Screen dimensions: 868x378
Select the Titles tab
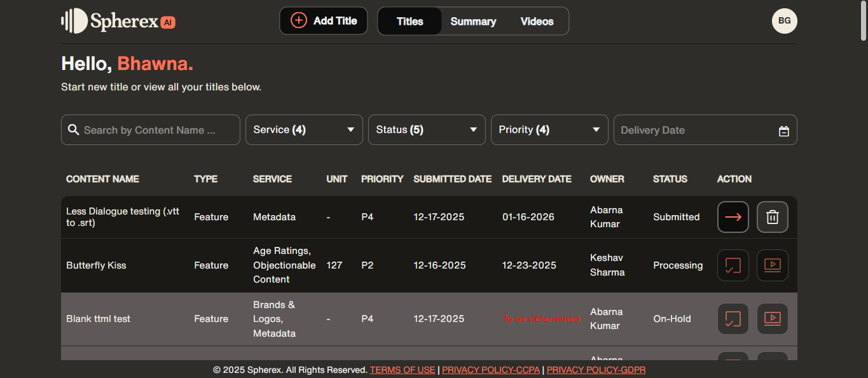tap(410, 22)
